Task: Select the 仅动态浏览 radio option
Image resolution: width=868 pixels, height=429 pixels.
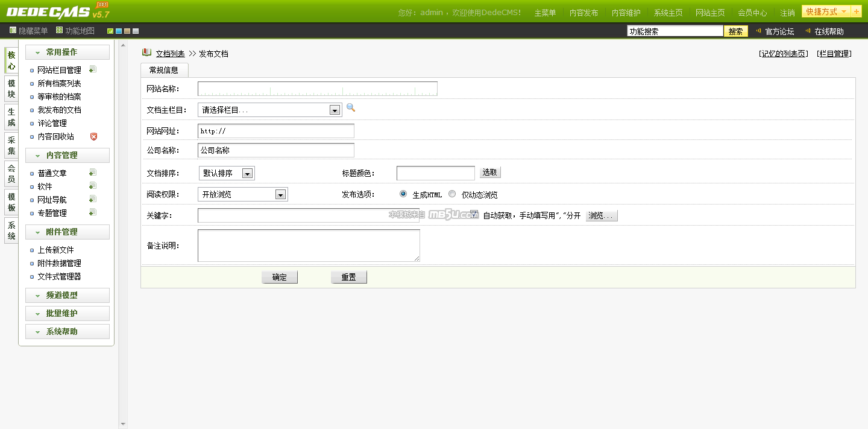Action: (452, 194)
